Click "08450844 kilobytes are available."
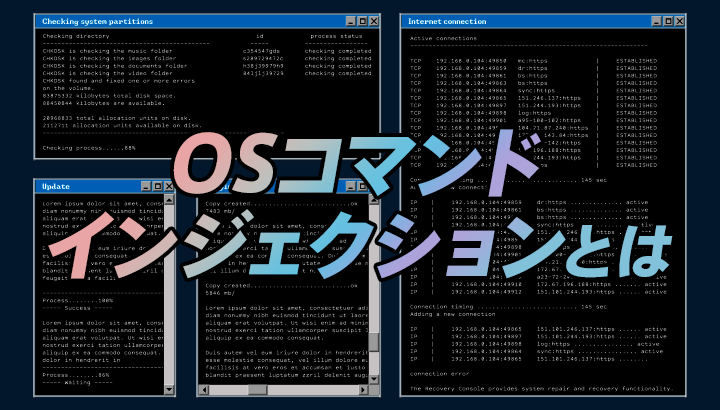This screenshot has width=720, height=410. [x=104, y=103]
